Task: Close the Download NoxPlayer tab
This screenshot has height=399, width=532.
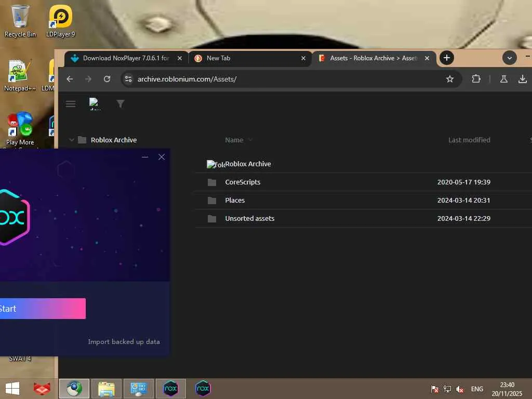Action: [x=180, y=58]
